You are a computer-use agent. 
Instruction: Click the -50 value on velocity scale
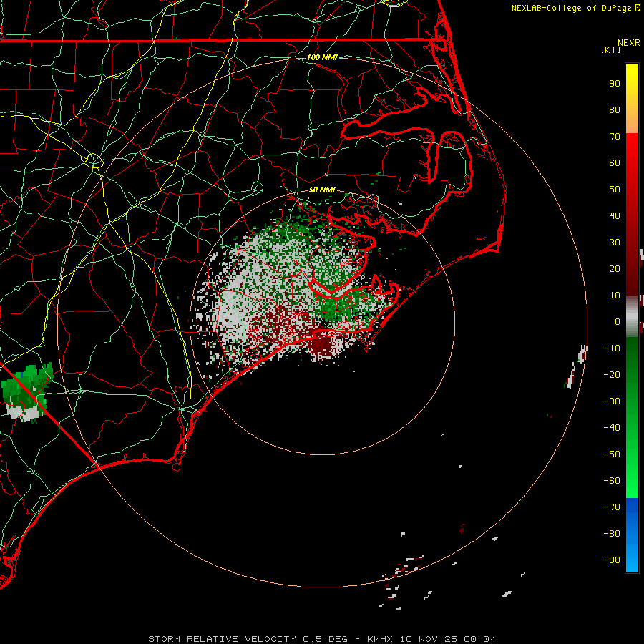point(612,454)
